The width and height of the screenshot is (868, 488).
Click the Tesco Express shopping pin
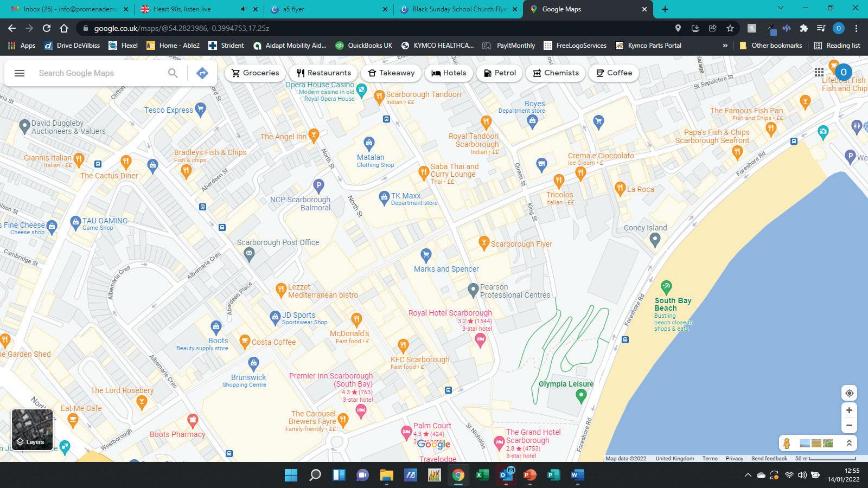tap(201, 111)
